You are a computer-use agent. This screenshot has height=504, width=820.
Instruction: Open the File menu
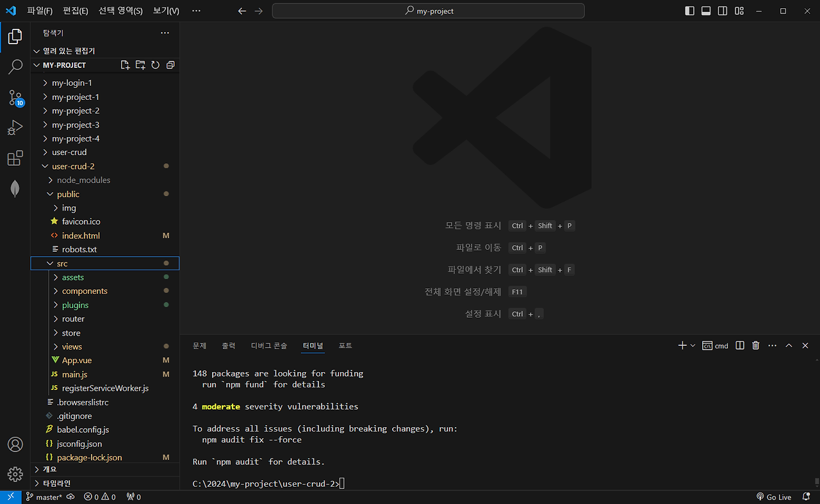click(x=40, y=11)
